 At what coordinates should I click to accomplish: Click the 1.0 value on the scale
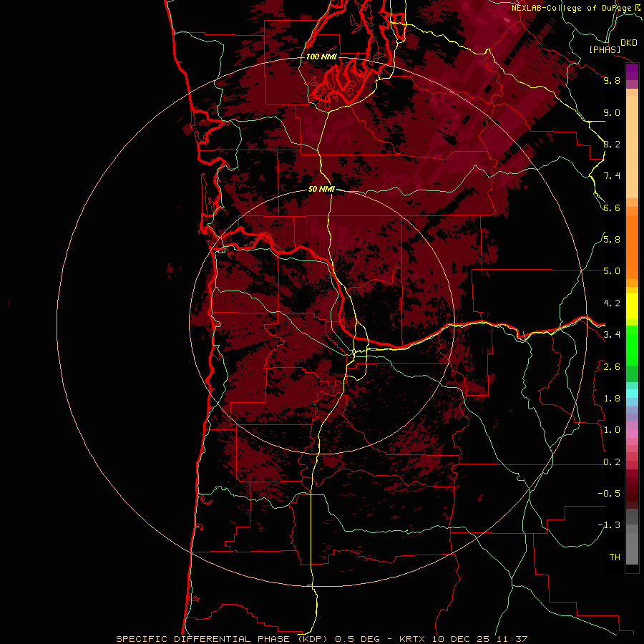click(x=612, y=430)
